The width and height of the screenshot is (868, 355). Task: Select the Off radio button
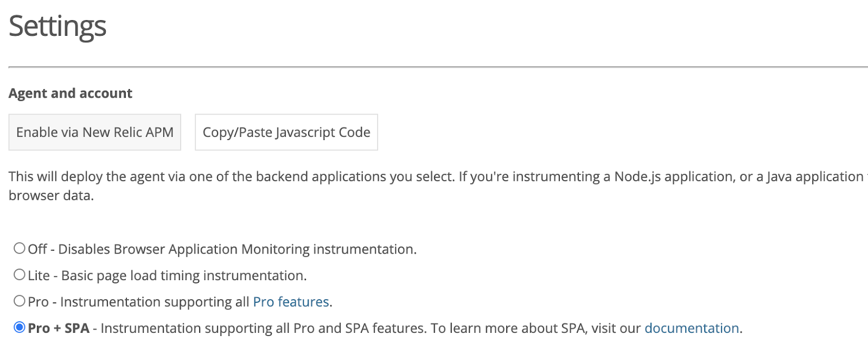(20, 249)
